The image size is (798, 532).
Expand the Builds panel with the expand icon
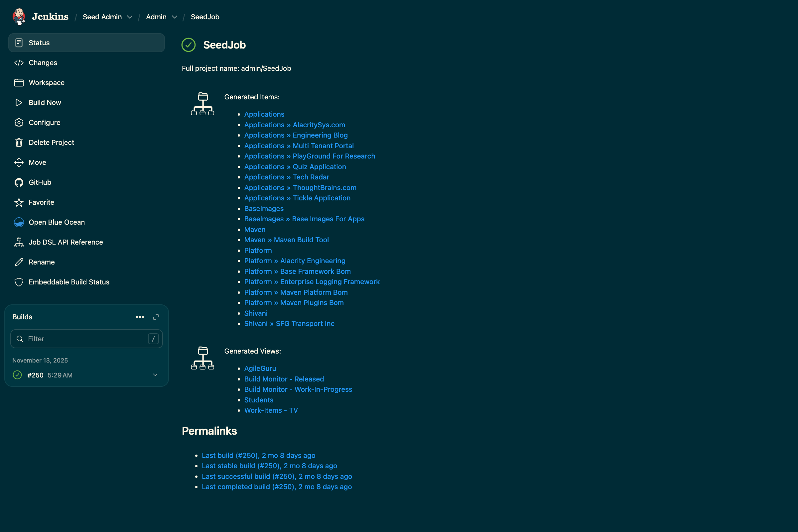pos(156,317)
